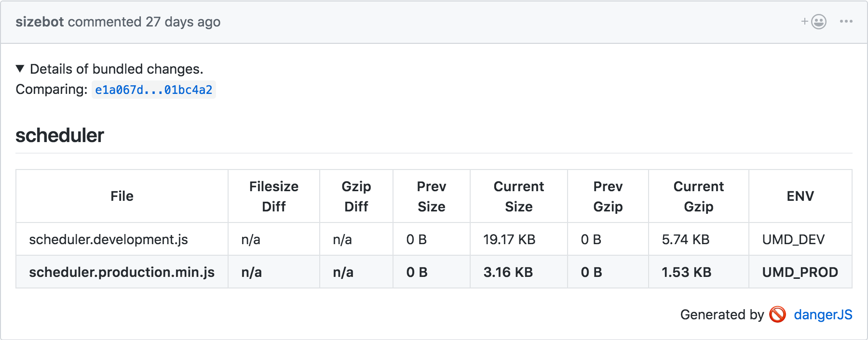Click the red dangerJS prohibition icon

click(777, 314)
